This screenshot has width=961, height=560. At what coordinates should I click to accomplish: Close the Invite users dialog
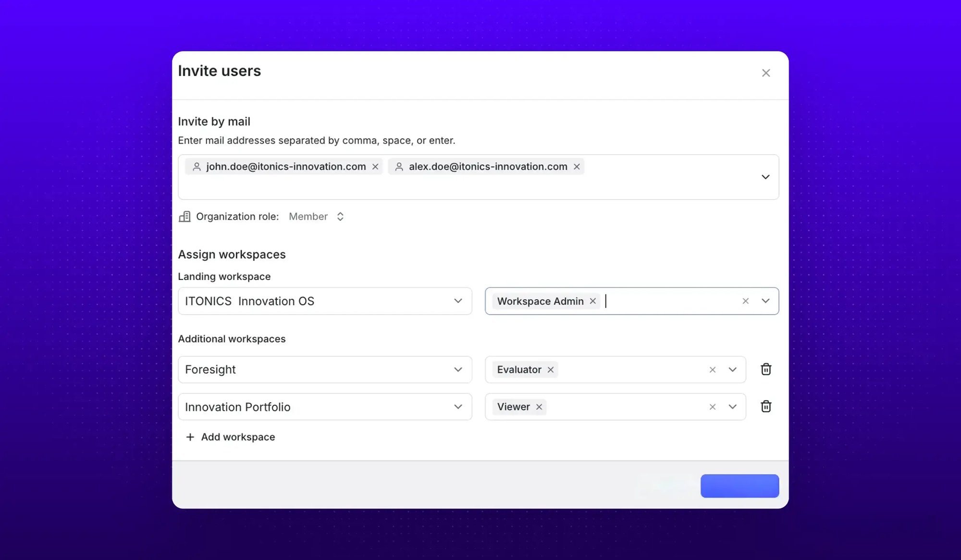coord(766,73)
